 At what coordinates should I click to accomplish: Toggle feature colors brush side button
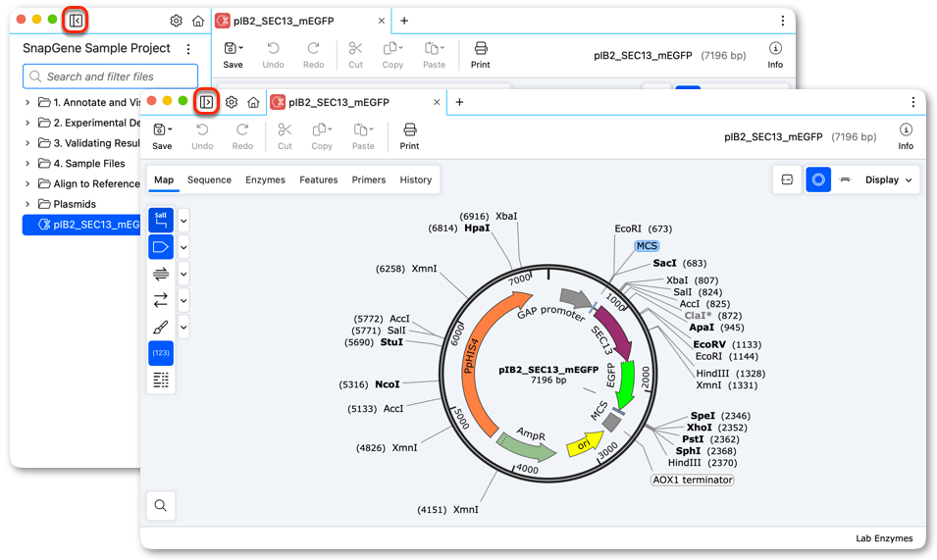[161, 328]
